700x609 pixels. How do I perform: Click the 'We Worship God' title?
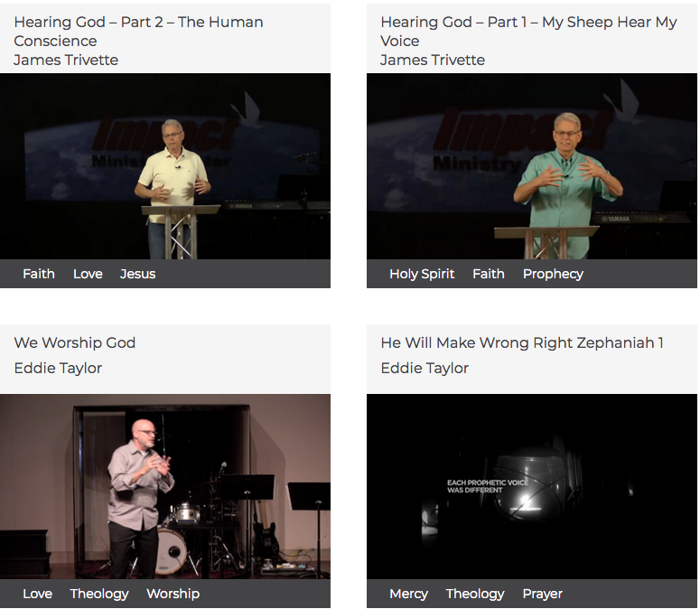point(75,342)
